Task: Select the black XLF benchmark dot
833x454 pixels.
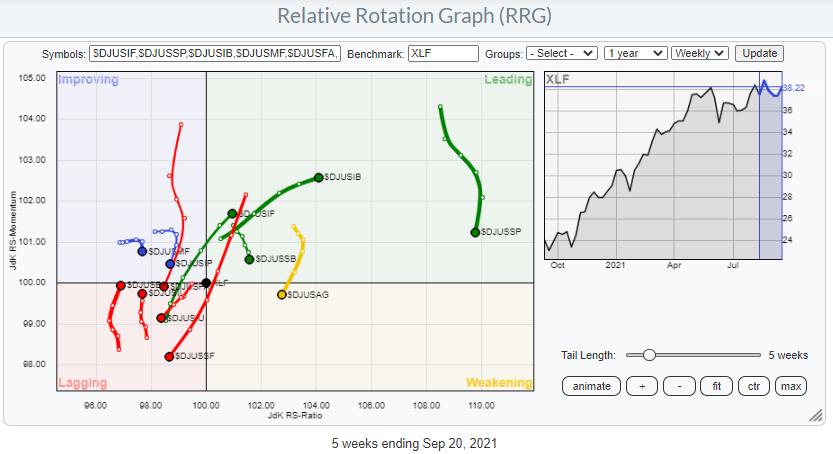Action: click(x=206, y=283)
